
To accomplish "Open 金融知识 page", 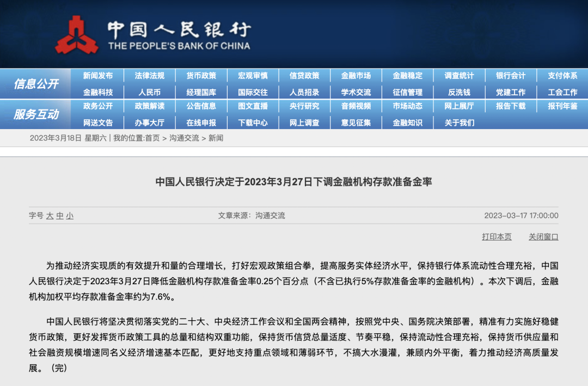I will pyautogui.click(x=408, y=122).
